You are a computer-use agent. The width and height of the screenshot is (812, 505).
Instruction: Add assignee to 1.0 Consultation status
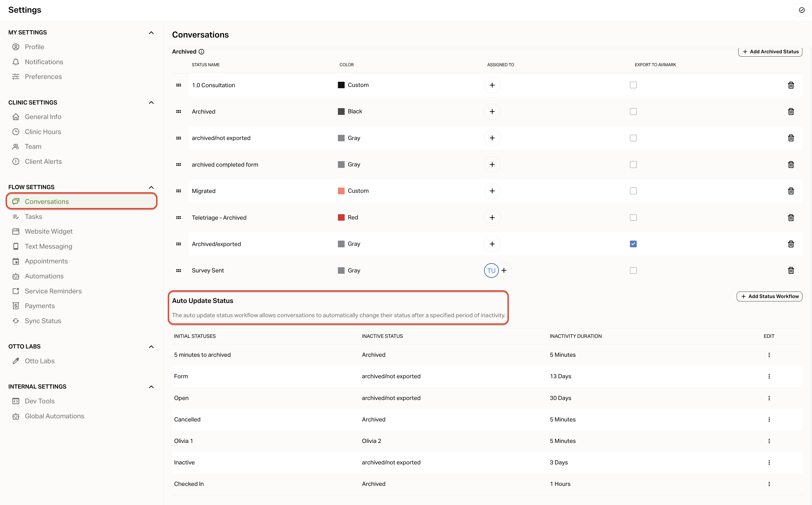[492, 85]
